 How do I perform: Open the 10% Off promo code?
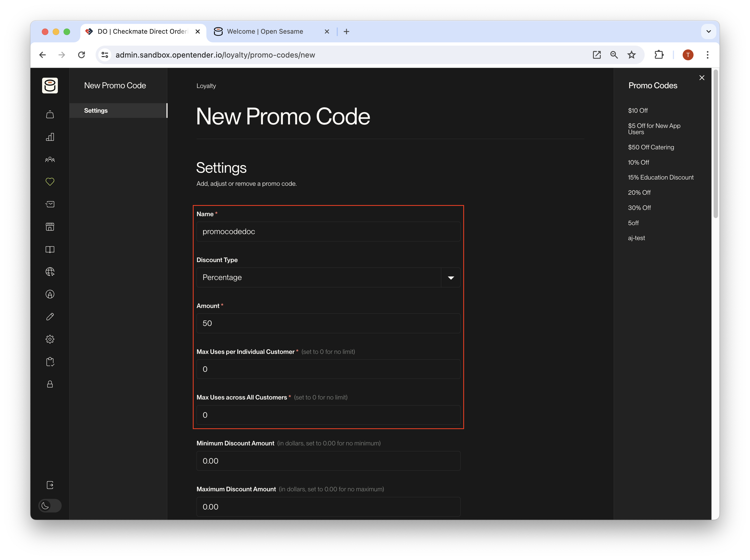[x=638, y=162]
